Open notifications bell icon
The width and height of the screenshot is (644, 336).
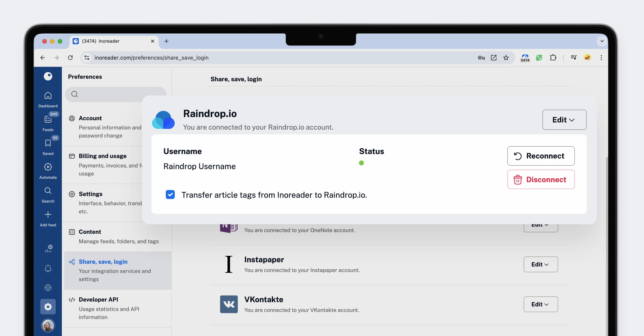coord(48,268)
